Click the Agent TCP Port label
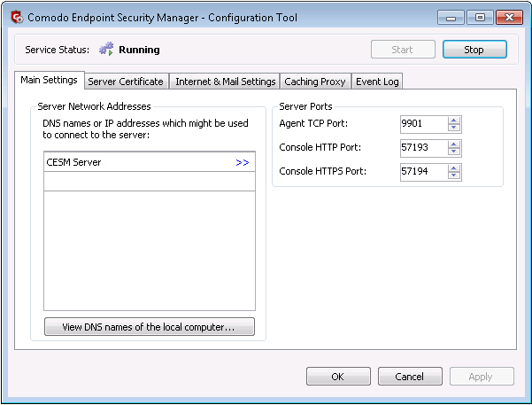532x405 pixels. [x=313, y=123]
